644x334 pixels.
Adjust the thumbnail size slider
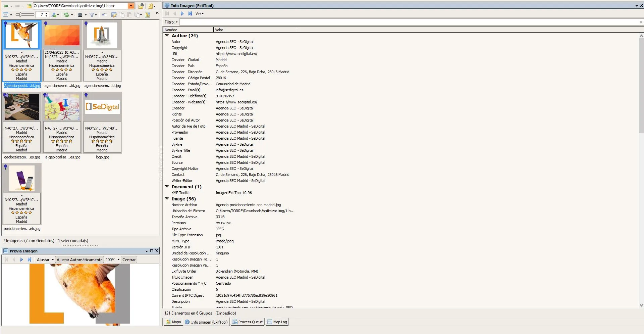(x=25, y=15)
